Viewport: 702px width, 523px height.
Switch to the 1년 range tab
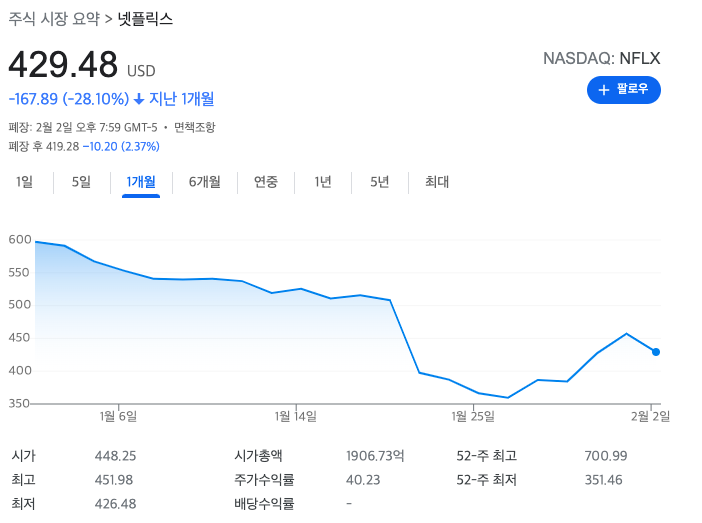tap(323, 182)
